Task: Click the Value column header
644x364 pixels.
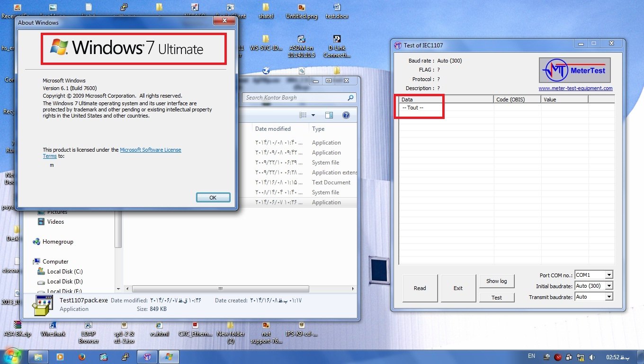Action: [x=564, y=100]
